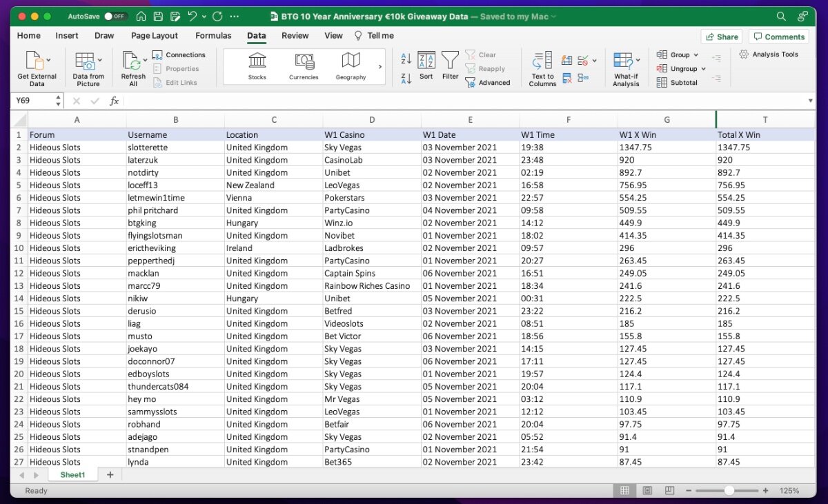Toggle the AutoSave switch
Image resolution: width=828 pixels, height=504 pixels.
tap(116, 16)
